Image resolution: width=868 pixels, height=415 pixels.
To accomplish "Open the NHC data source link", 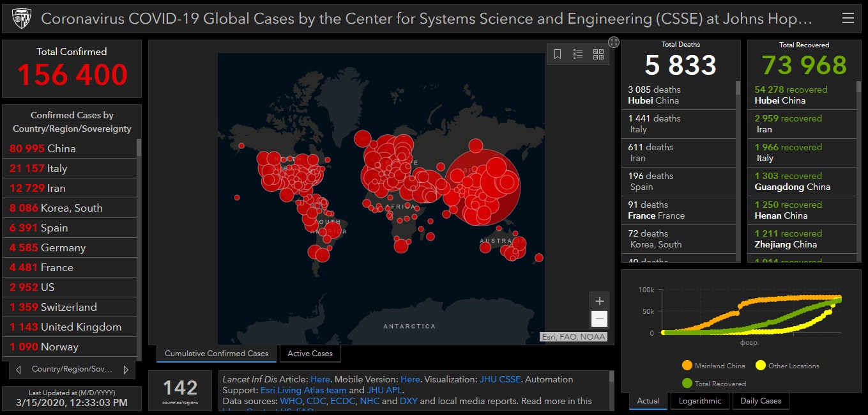I will click(x=369, y=401).
